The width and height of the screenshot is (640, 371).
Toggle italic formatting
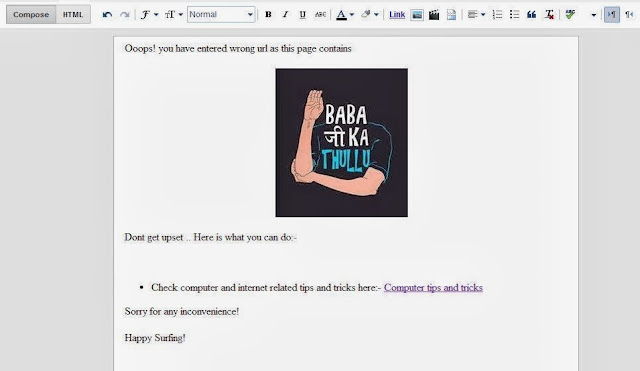tap(285, 15)
